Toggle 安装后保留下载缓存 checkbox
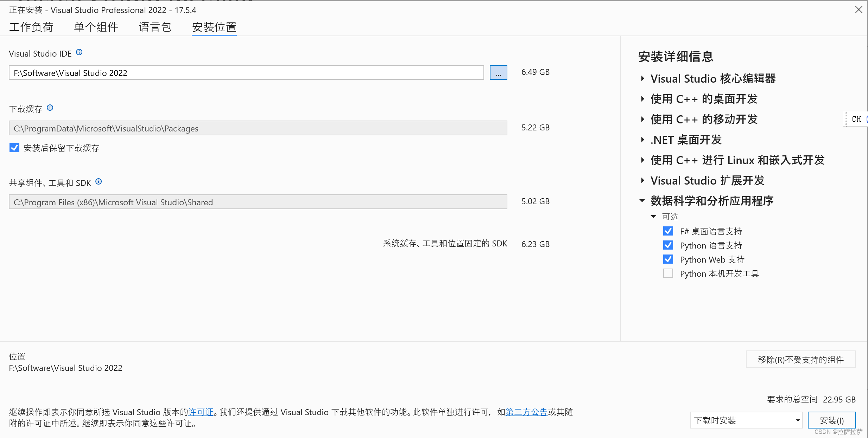868x438 pixels. point(14,148)
